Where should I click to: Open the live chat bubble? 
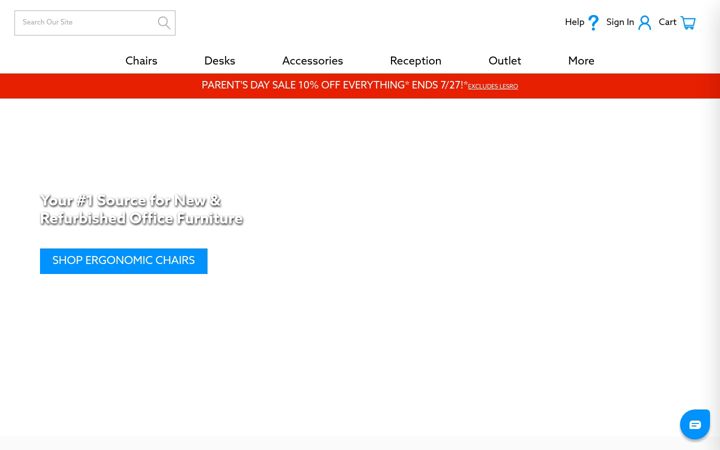tap(695, 424)
